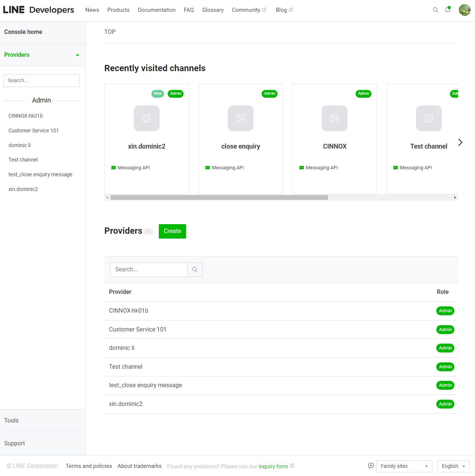
Task: Click the CINNOX channel image placeholder
Action: pyautogui.click(x=335, y=118)
